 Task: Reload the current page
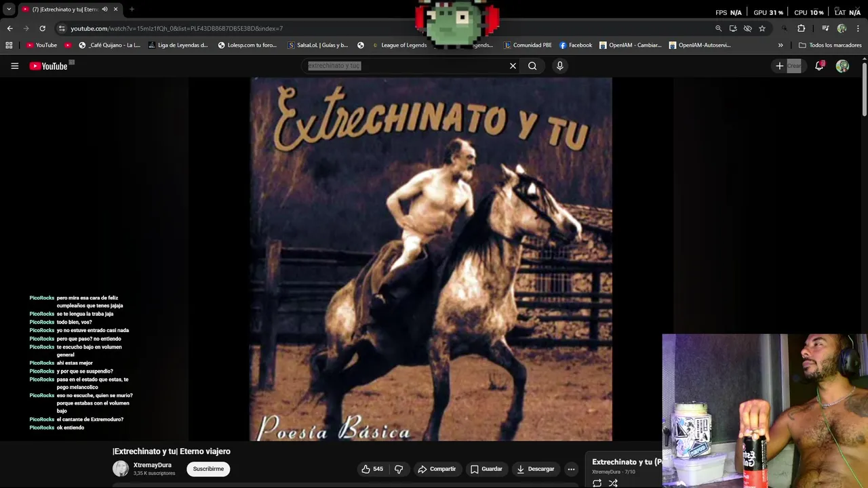42,28
